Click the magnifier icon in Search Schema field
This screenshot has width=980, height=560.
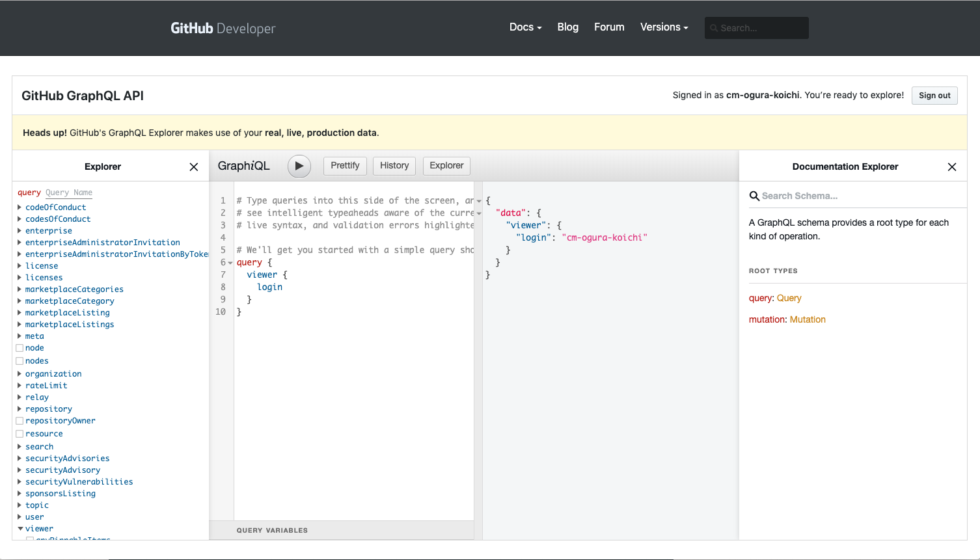(754, 195)
